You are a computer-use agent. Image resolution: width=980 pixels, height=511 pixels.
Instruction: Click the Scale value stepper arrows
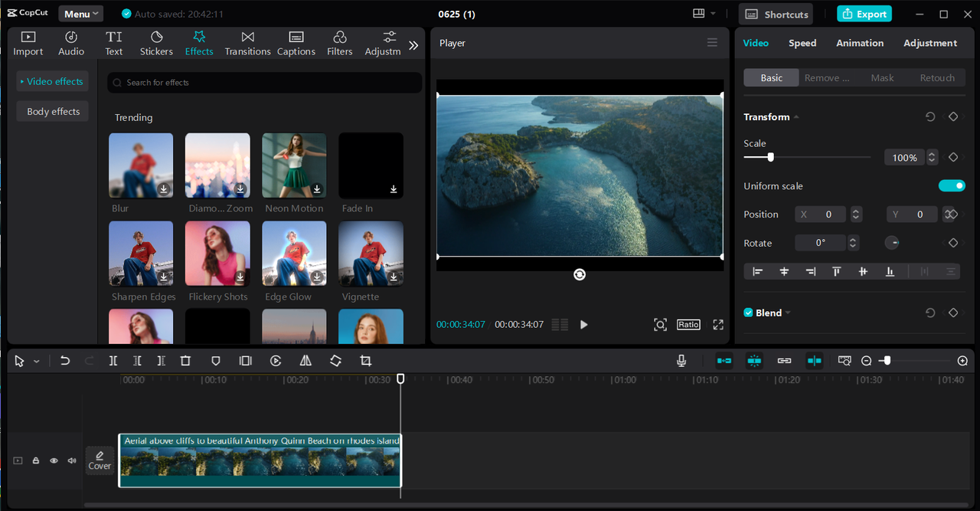(932, 157)
